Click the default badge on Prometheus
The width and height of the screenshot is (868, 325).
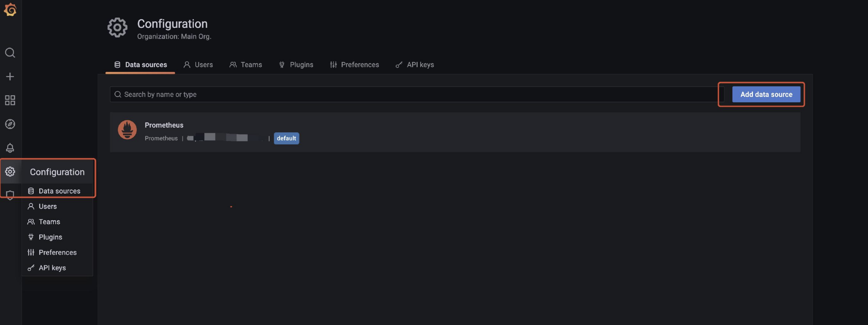tap(286, 138)
